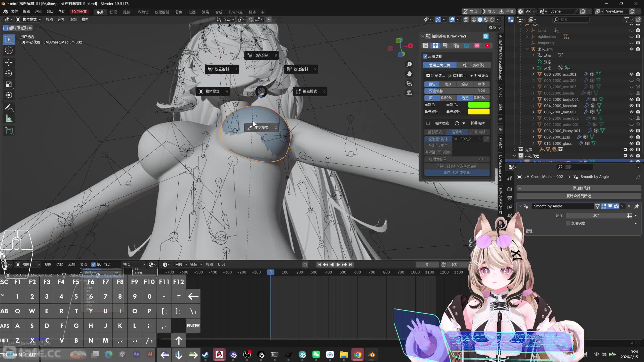
Task: Open Google Chrome from the taskbar
Action: click(x=358, y=355)
